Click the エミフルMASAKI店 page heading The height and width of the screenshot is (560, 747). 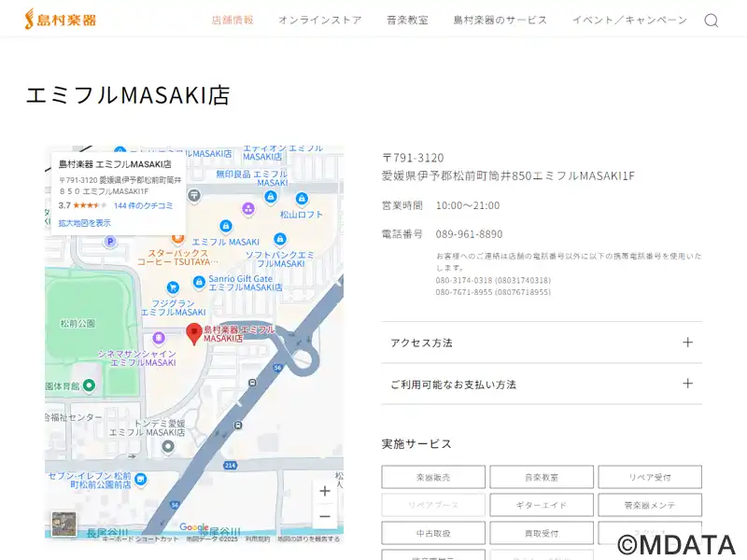[128, 95]
